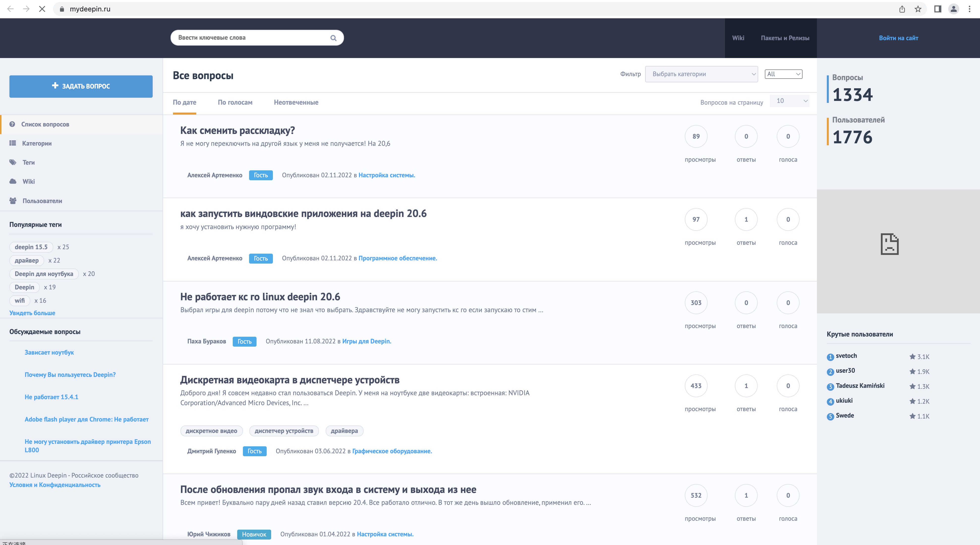Open Chrome profile avatar icon
The width and height of the screenshot is (980, 545).
(953, 9)
